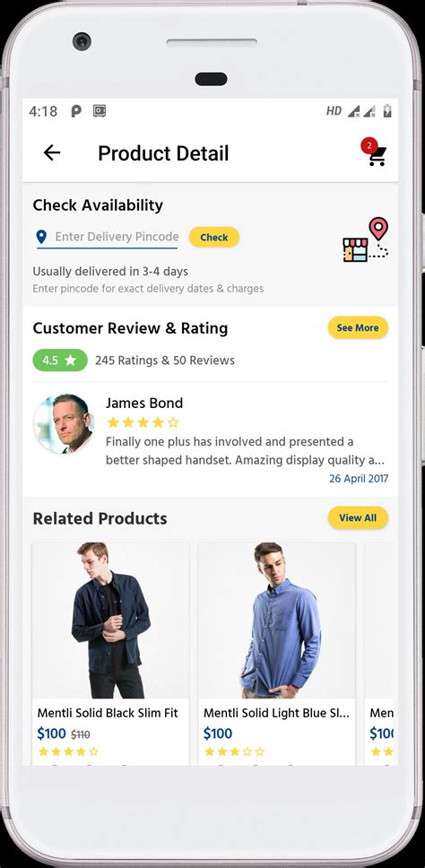Click the Enter Delivery Pincode field
The width and height of the screenshot is (425, 868).
pos(108,238)
